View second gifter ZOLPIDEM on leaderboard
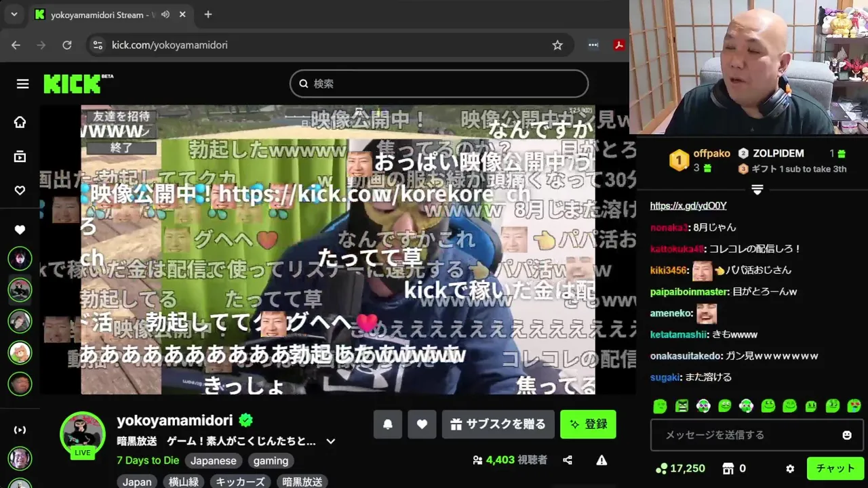Image resolution: width=868 pixels, height=488 pixels. point(778,154)
